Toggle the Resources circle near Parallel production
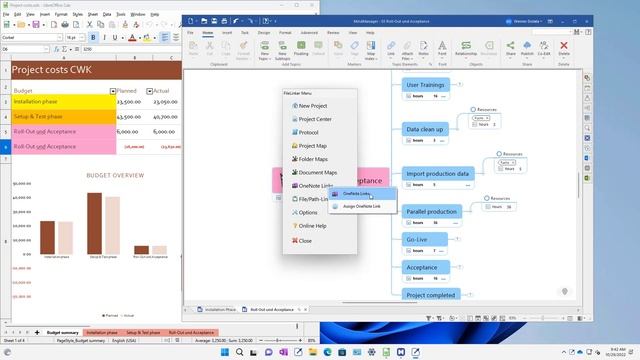Viewport: 640px width, 360px height. click(x=487, y=198)
